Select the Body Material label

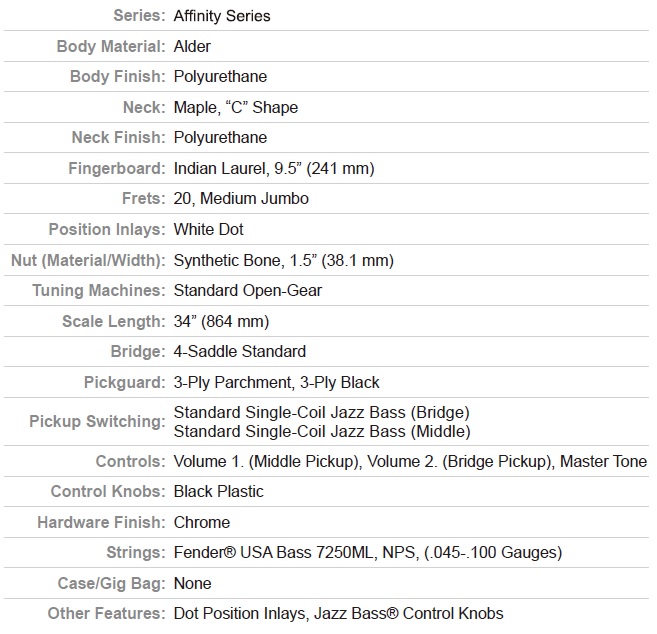111,46
